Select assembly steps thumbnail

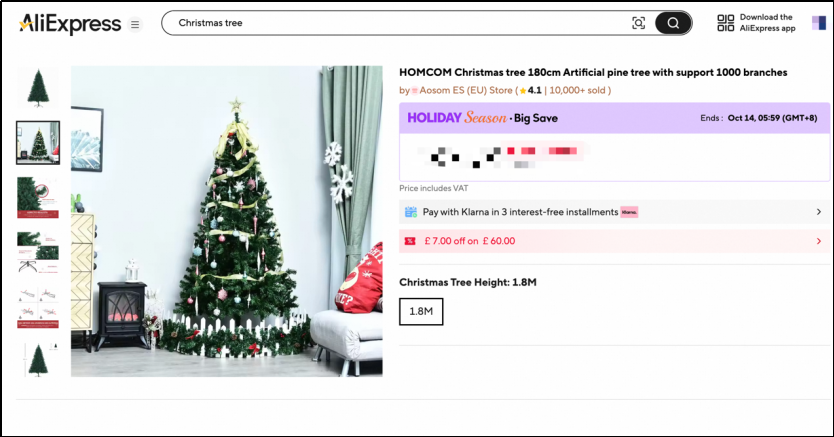click(x=38, y=307)
